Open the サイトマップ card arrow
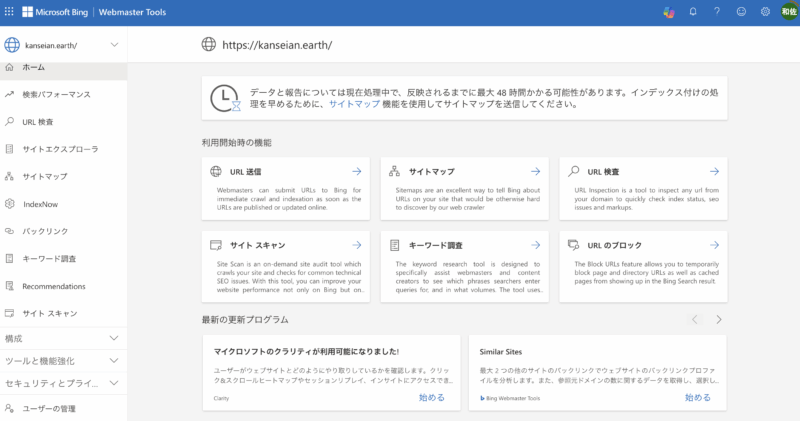The height and width of the screenshot is (421, 800). point(535,171)
